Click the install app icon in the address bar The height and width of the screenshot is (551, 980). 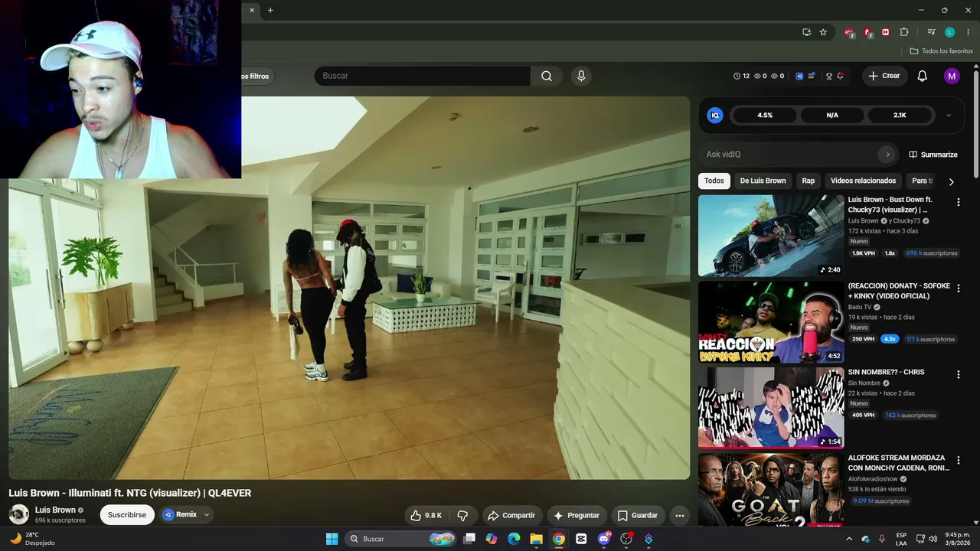pos(806,32)
